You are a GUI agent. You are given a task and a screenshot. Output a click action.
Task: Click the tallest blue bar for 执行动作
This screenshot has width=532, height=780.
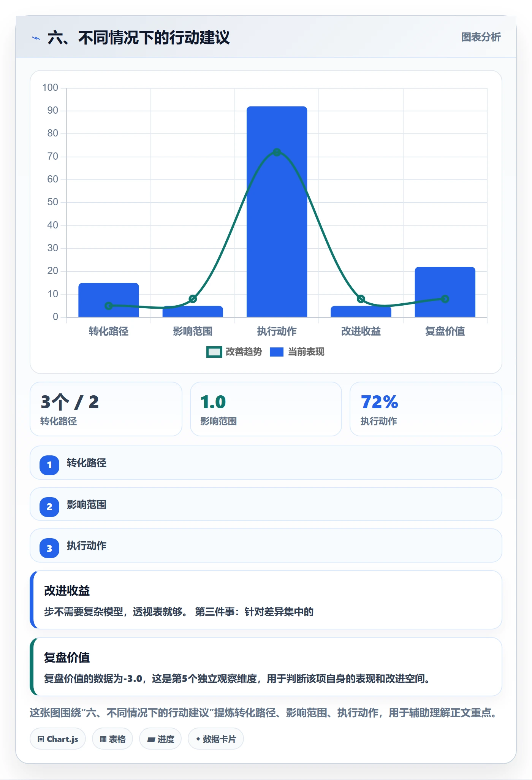(277, 211)
